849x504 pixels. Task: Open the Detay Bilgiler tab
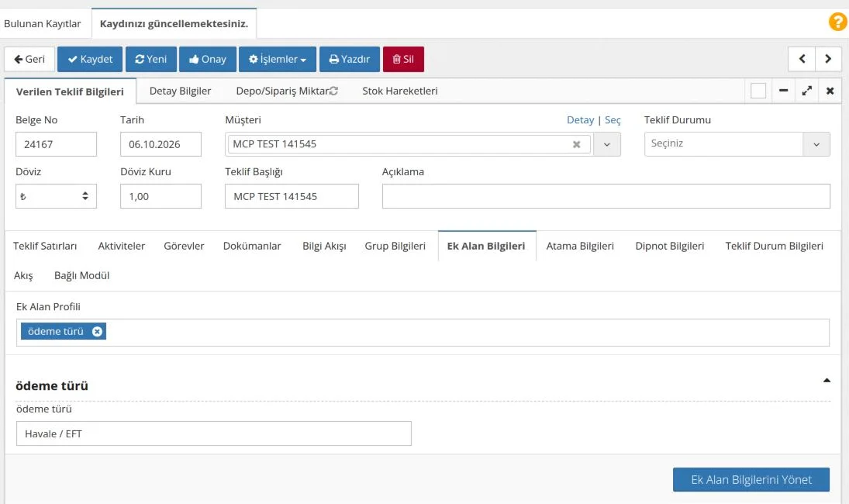coord(181,91)
